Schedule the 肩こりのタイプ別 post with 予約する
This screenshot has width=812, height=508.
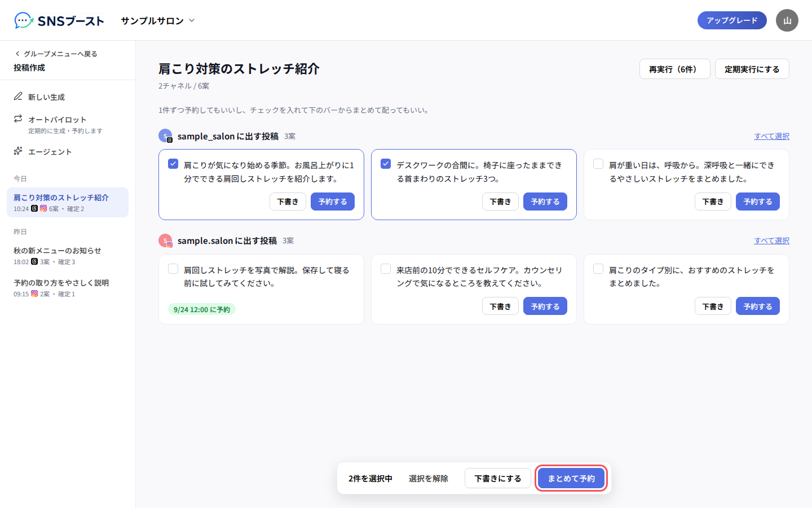[758, 306]
